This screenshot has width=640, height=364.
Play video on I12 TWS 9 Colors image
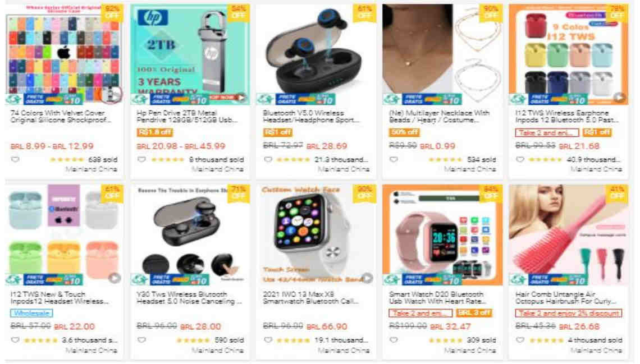(620, 98)
